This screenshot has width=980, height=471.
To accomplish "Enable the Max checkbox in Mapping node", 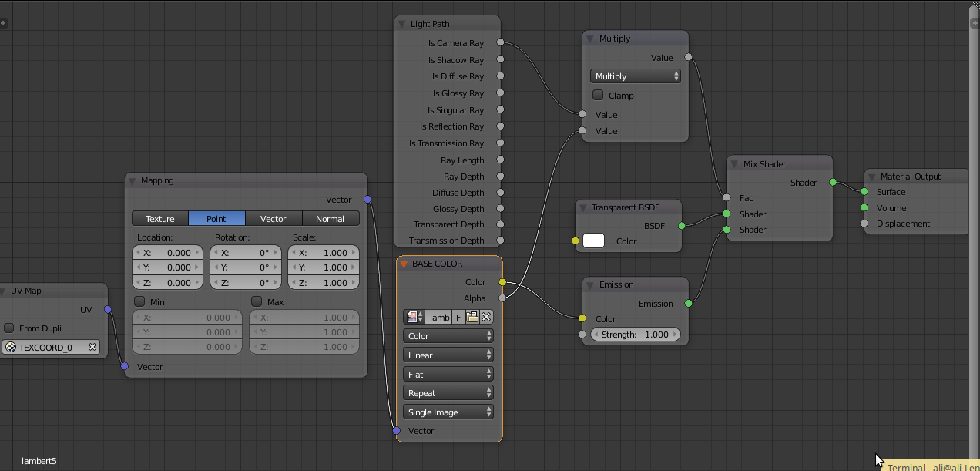I will point(256,301).
